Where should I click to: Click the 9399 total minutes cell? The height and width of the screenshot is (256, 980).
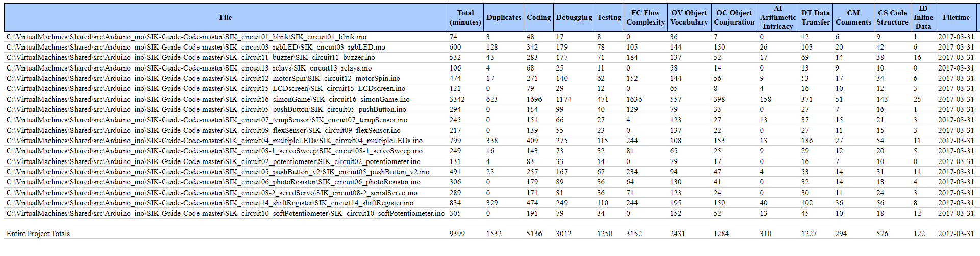click(457, 234)
